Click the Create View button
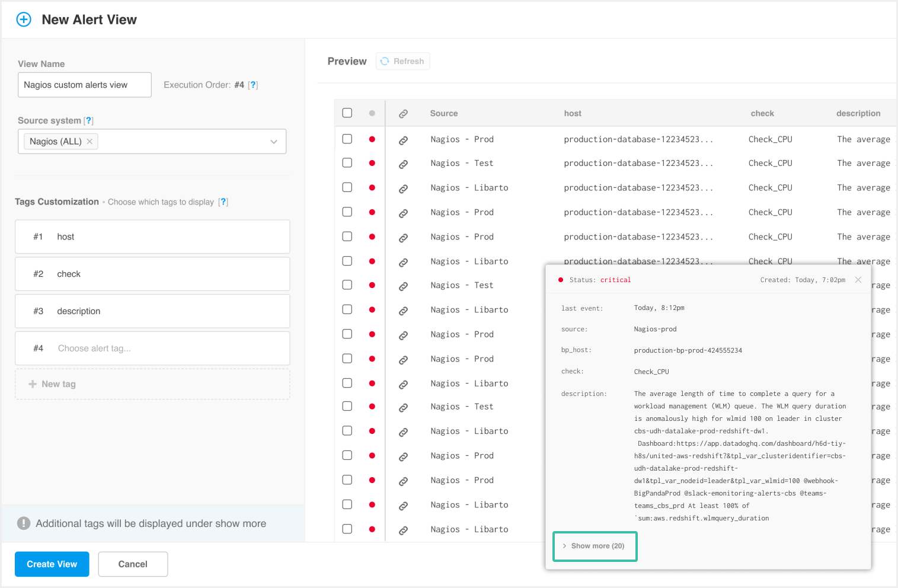 click(x=52, y=564)
